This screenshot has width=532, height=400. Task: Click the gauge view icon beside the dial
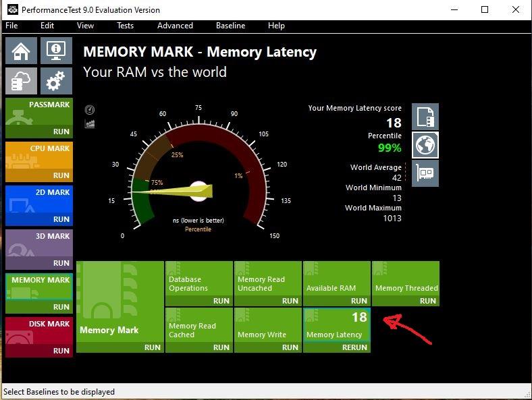click(90, 110)
